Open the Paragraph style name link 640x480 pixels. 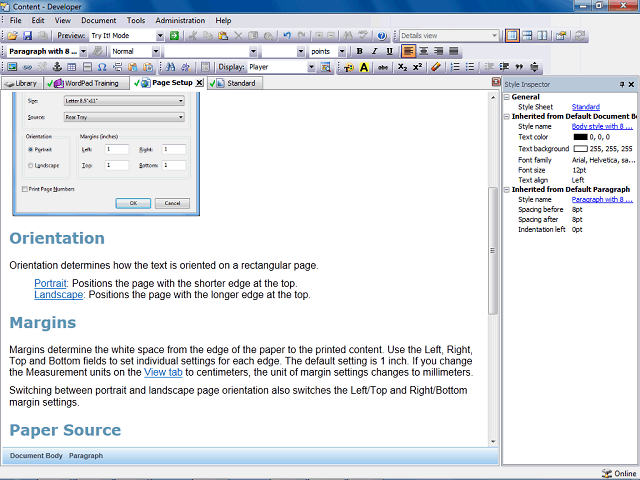pos(602,200)
